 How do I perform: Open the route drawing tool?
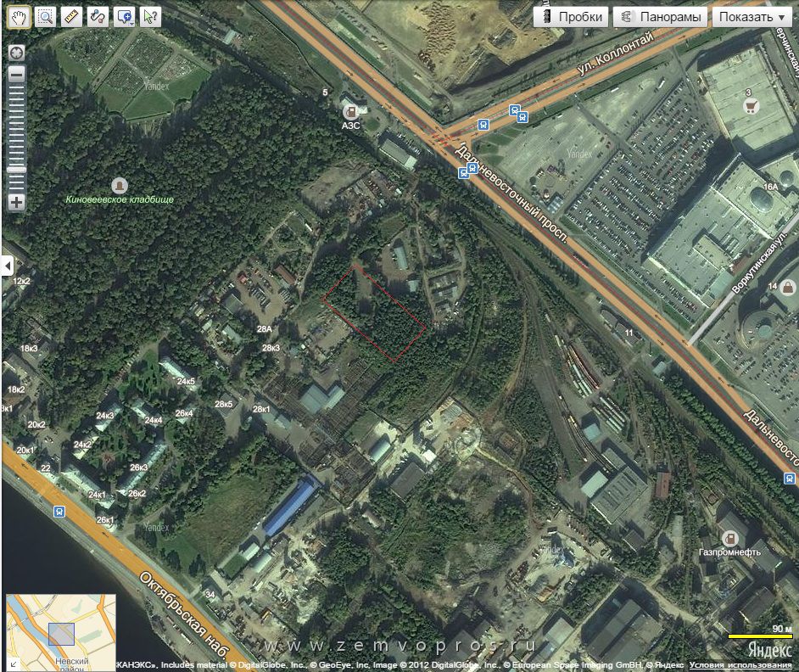98,16
